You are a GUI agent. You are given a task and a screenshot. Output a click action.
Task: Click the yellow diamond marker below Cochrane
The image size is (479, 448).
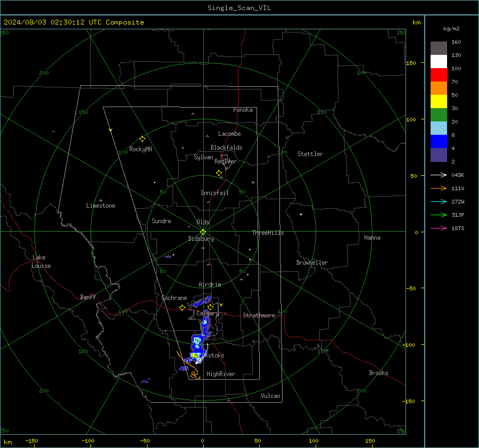[183, 308]
